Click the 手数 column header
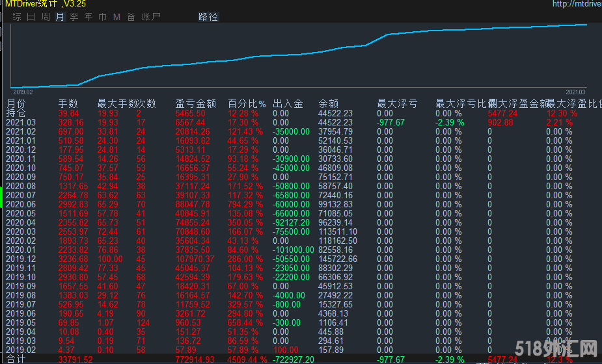The height and width of the screenshot is (364, 602). tap(68, 103)
